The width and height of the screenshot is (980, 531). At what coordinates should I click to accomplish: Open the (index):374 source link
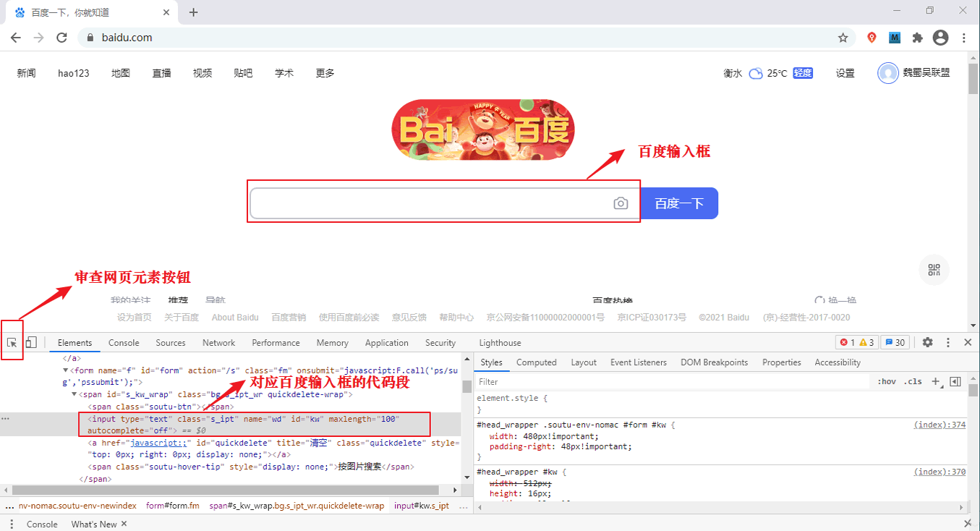click(x=939, y=425)
